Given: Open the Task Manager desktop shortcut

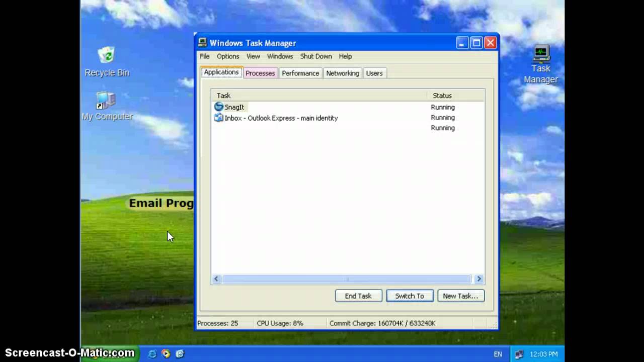Looking at the screenshot, I should tap(541, 65).
